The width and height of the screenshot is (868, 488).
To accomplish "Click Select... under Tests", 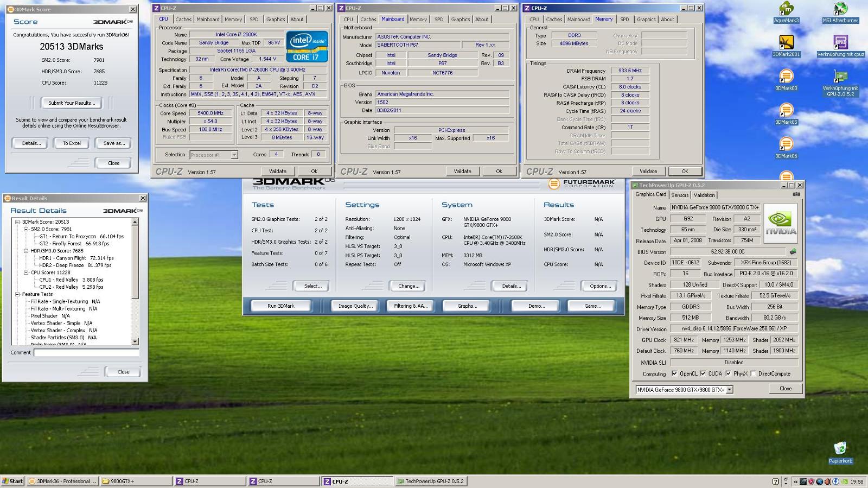I will (312, 286).
